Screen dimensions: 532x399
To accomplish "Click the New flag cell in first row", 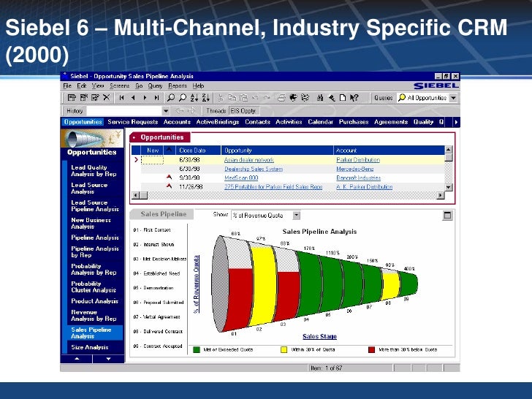I will pyautogui.click(x=152, y=159).
